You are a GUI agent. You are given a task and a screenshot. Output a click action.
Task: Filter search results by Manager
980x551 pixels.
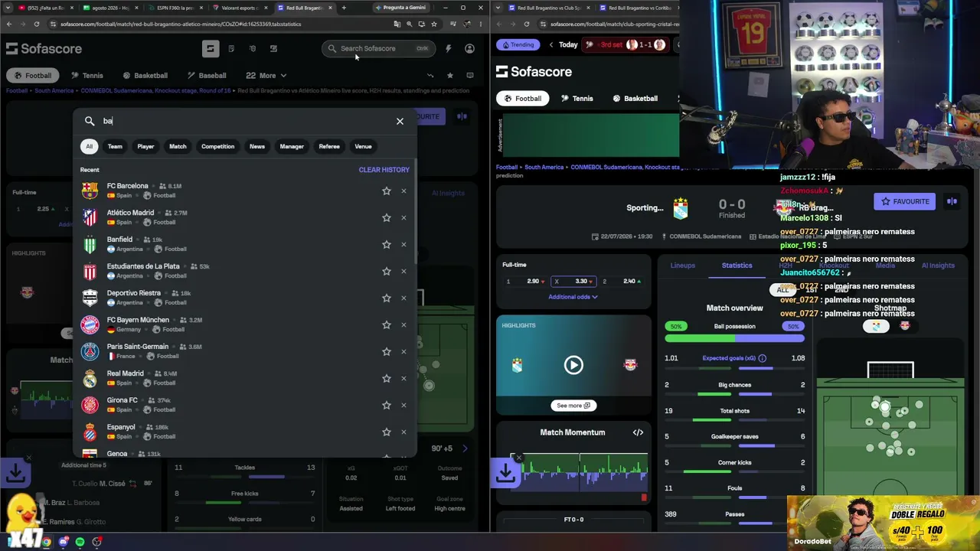click(x=292, y=146)
